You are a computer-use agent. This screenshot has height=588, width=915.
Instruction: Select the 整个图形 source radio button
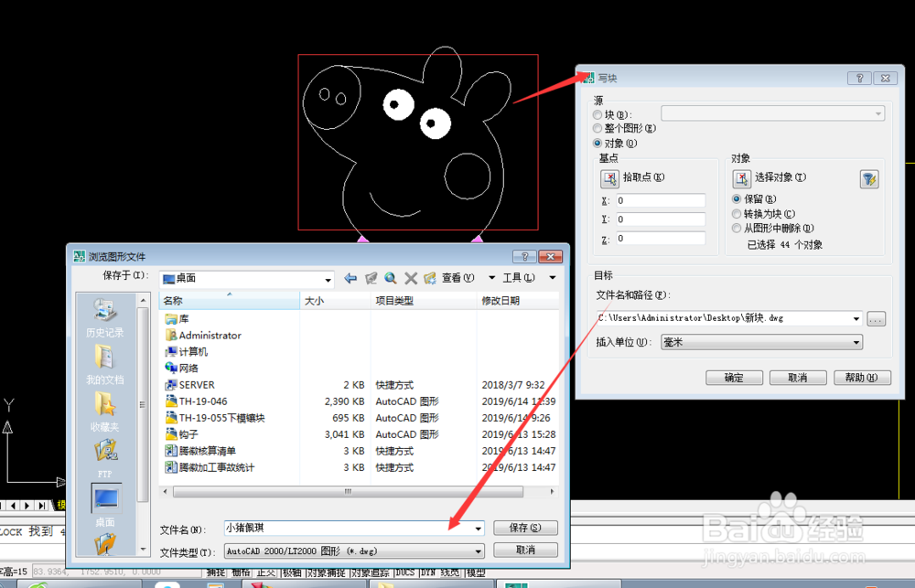[597, 128]
